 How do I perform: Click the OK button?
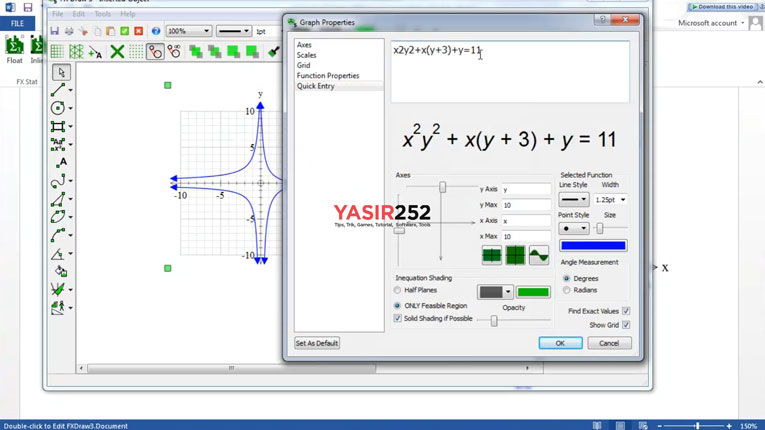pos(560,343)
